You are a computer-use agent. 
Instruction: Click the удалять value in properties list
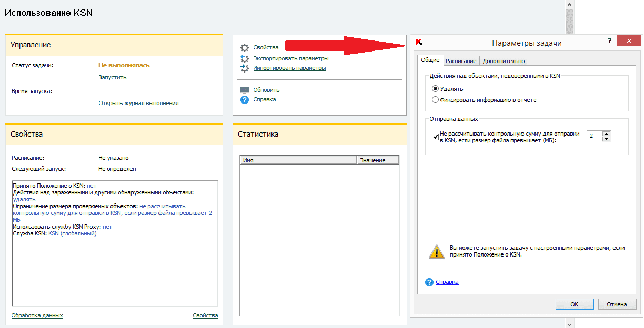24,199
